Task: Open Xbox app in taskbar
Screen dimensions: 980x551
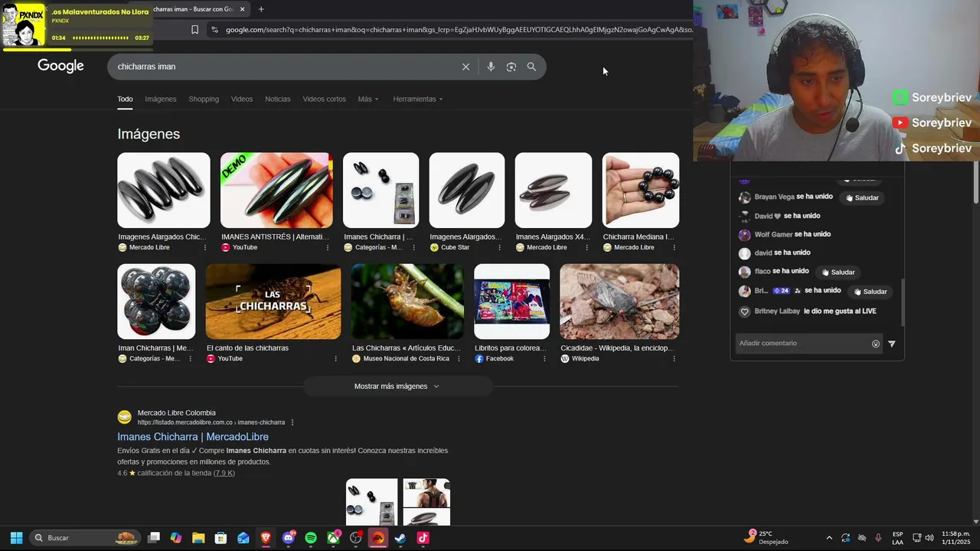Action: click(x=333, y=538)
